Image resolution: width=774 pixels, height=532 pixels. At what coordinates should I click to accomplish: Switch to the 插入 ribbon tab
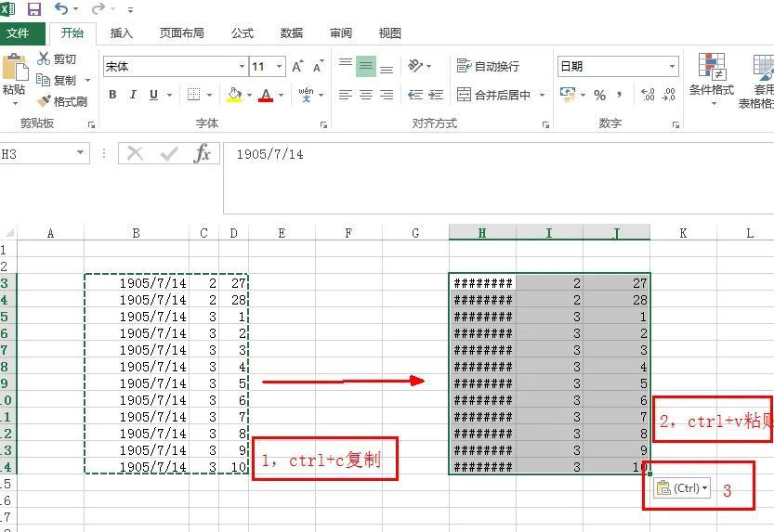(x=121, y=33)
